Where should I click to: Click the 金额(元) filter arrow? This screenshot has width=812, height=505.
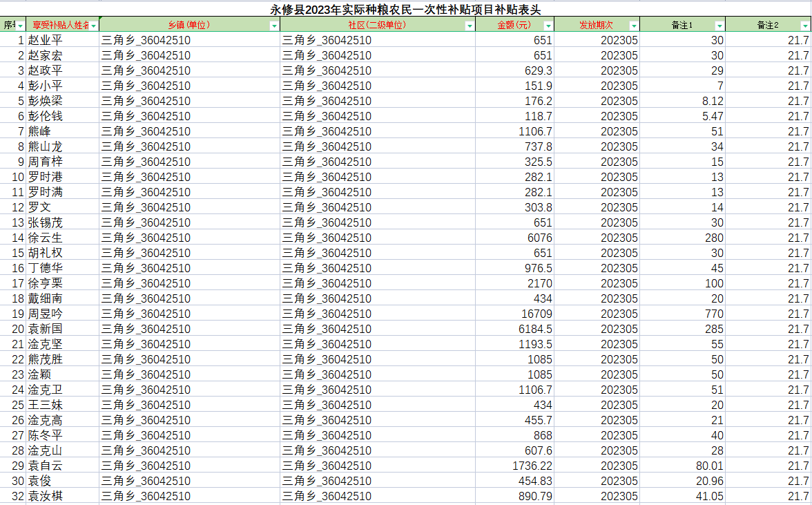[548, 26]
